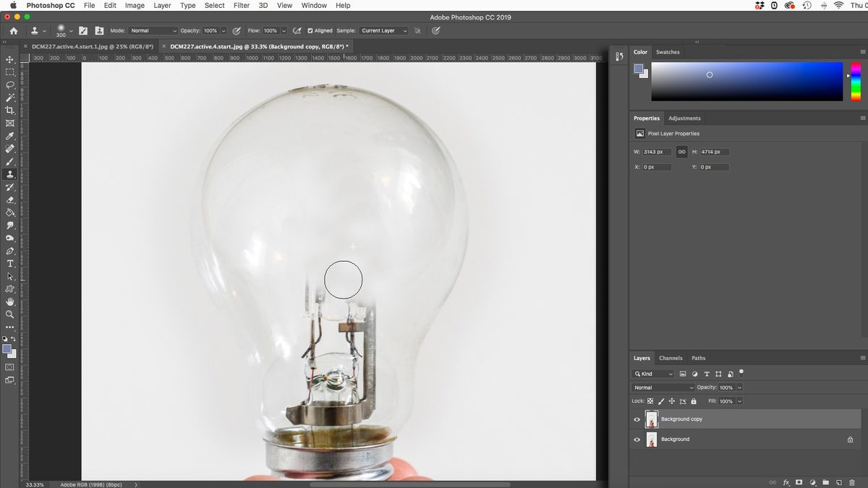Select the Clone Stamp tool

[x=9, y=174]
